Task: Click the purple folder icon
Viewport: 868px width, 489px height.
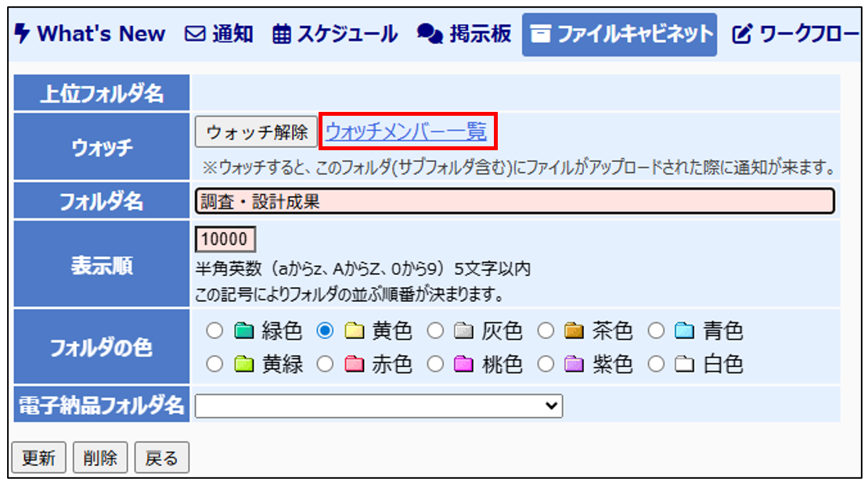Action: pyautogui.click(x=574, y=365)
